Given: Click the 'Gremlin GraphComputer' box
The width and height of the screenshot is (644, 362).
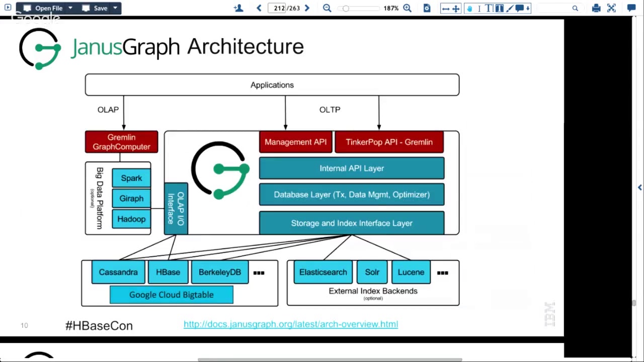Looking at the screenshot, I should click(x=121, y=142).
